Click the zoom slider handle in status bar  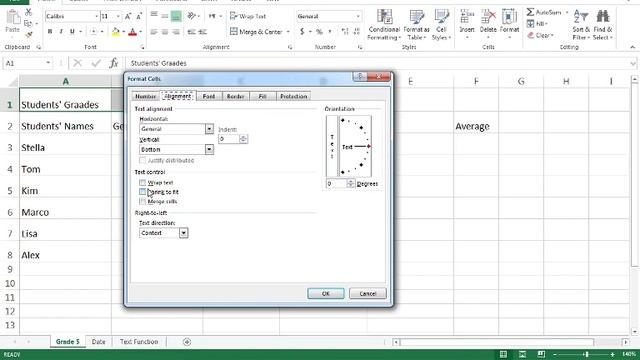pos(586,354)
